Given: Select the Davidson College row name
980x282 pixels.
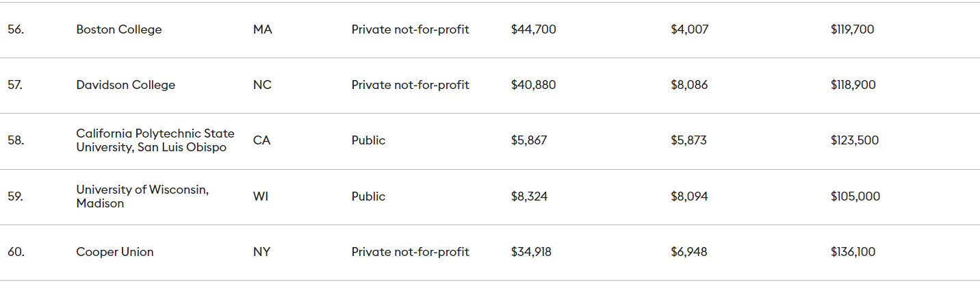Looking at the screenshot, I should [x=125, y=85].
